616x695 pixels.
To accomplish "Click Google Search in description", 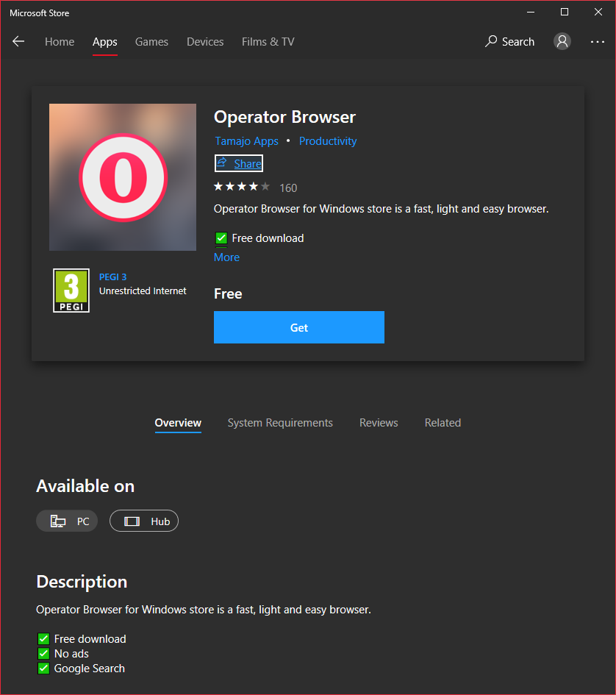I will coord(90,669).
